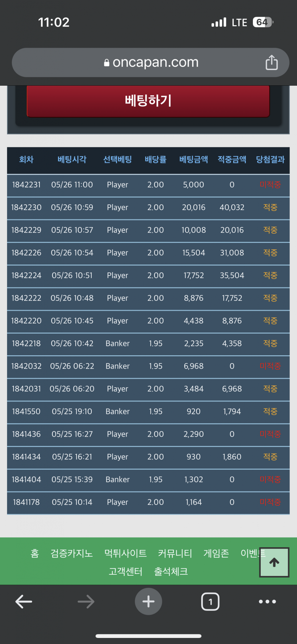Viewport: 297px width, 644px height.
Task: Open the 홈 menu item
Action: [x=35, y=553]
